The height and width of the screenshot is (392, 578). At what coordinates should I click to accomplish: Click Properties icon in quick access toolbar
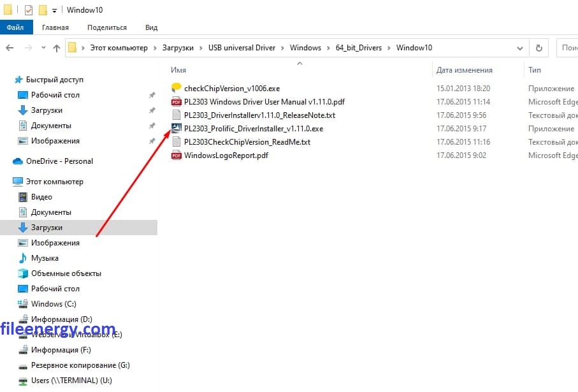pos(29,10)
